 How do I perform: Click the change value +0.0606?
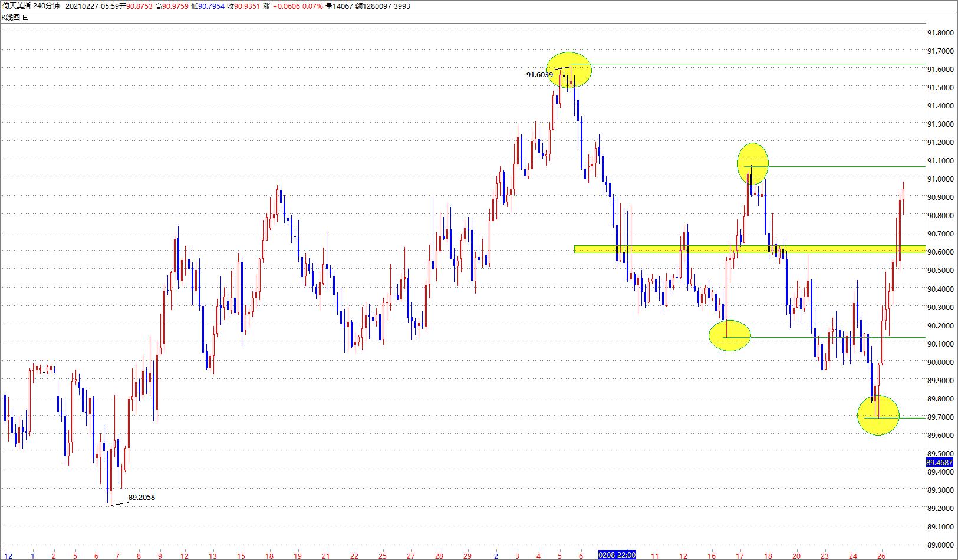(287, 6)
